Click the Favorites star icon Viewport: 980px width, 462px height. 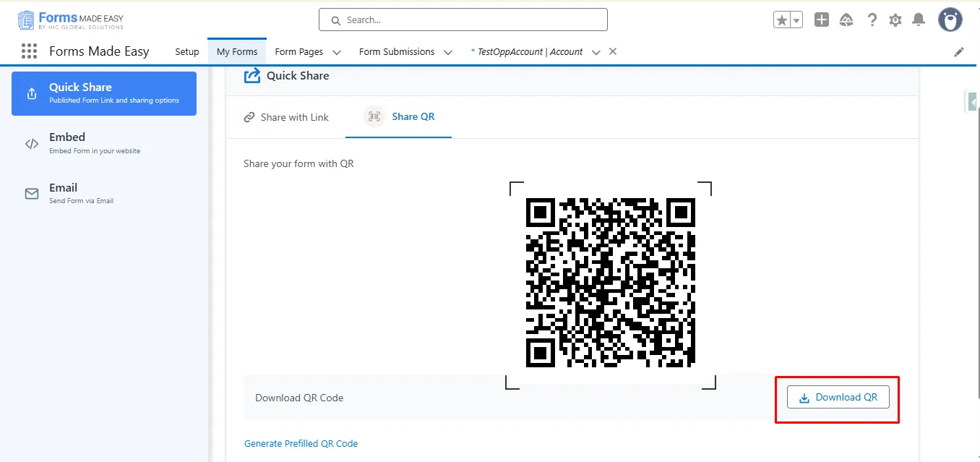(782, 20)
